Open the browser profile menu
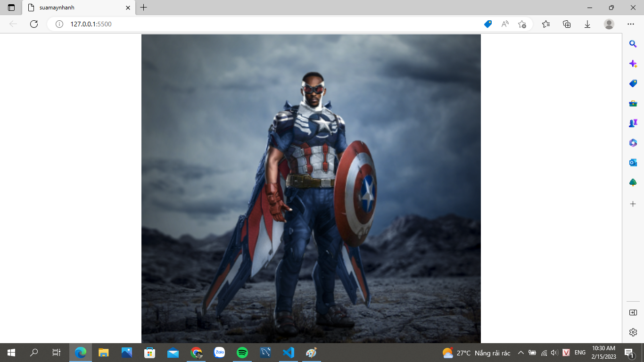Viewport: 644px width, 362px height. [609, 24]
